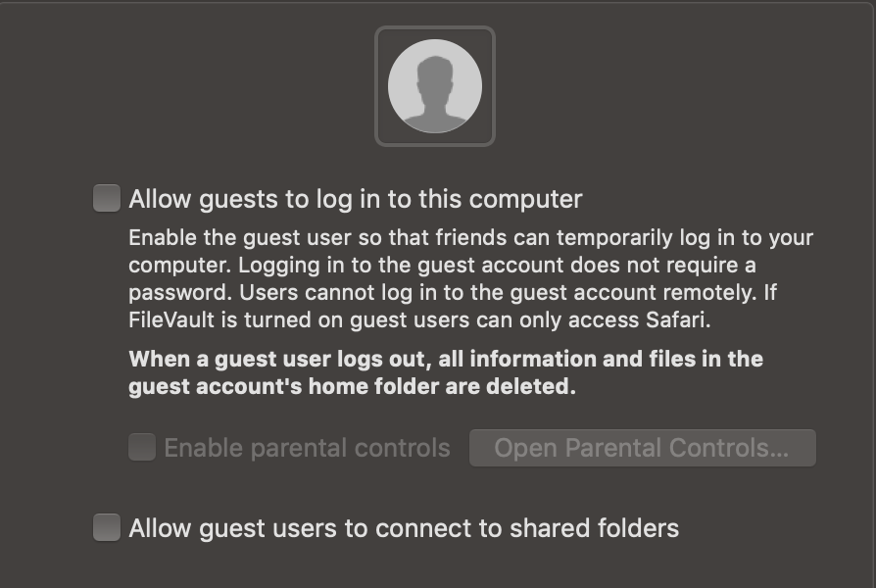This screenshot has height=588, width=876.
Task: Click the line 'FileVault is turned on guest users'
Action: (418, 319)
